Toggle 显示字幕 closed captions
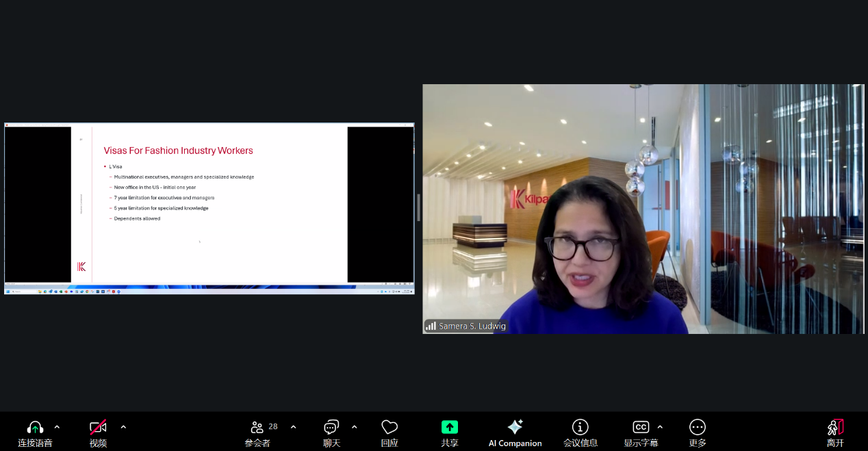The image size is (868, 451). click(640, 428)
